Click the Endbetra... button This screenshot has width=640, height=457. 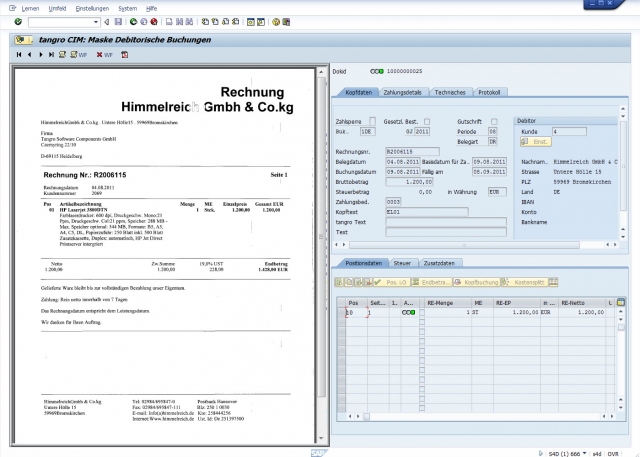(431, 282)
